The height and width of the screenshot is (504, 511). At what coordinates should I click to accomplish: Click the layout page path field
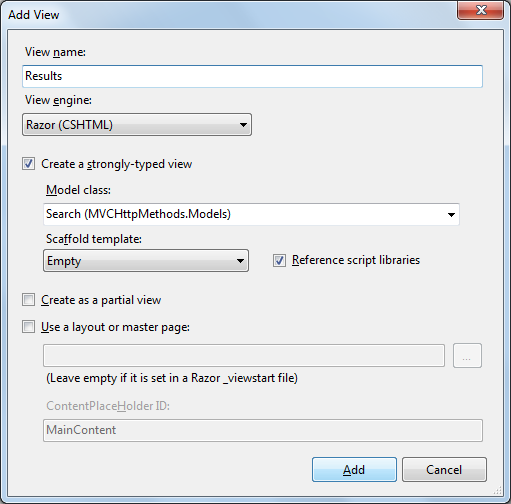coord(244,356)
